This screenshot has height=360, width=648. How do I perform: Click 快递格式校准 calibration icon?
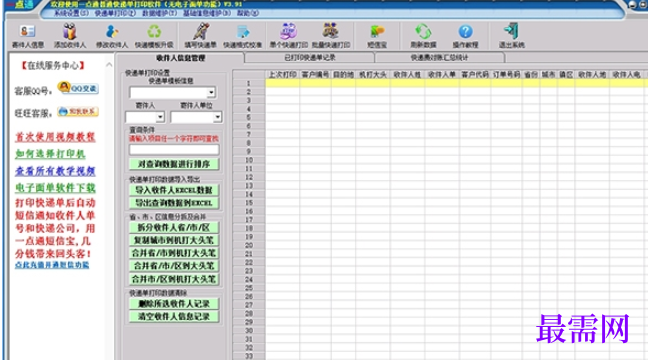243,36
